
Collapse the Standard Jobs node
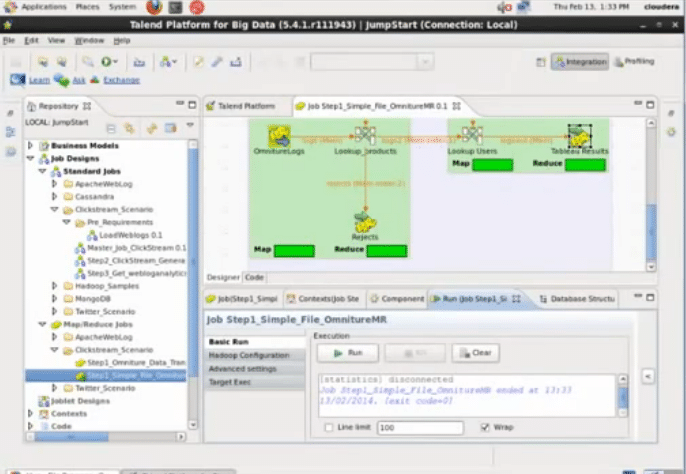pos(41,171)
